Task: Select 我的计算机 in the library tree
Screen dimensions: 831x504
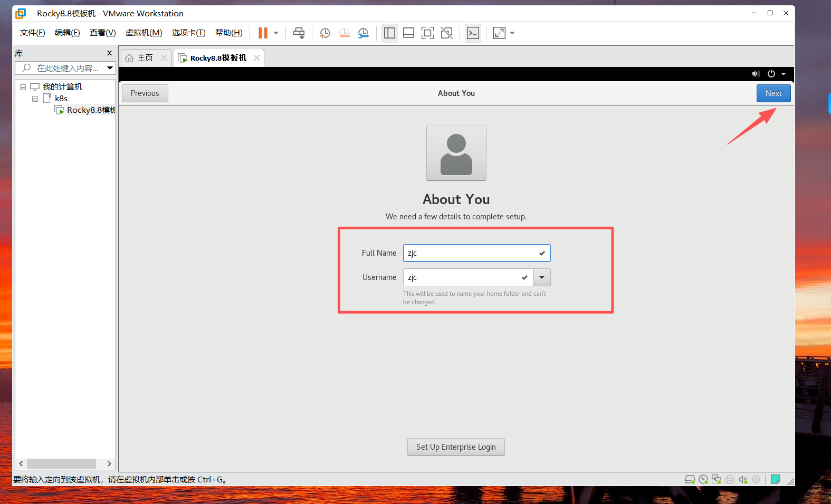Action: (x=62, y=87)
